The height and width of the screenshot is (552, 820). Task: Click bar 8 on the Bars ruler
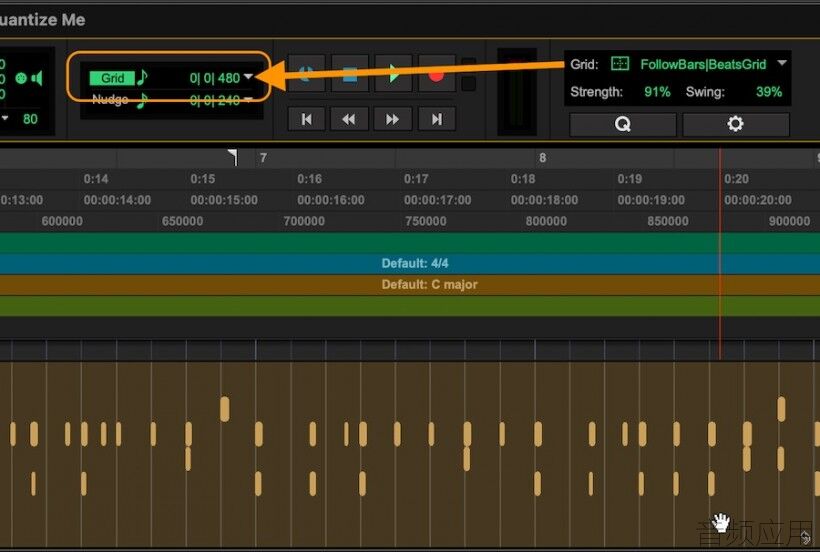point(542,157)
